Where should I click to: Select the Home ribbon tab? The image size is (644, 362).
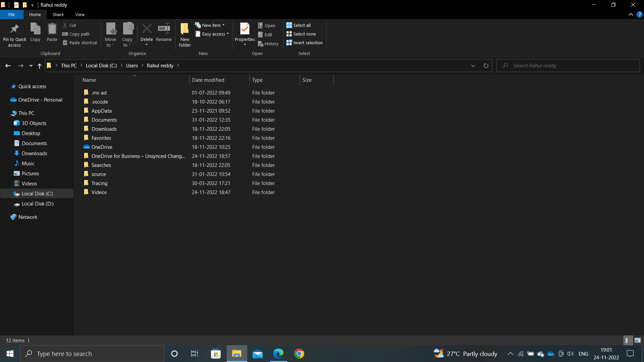pos(35,14)
